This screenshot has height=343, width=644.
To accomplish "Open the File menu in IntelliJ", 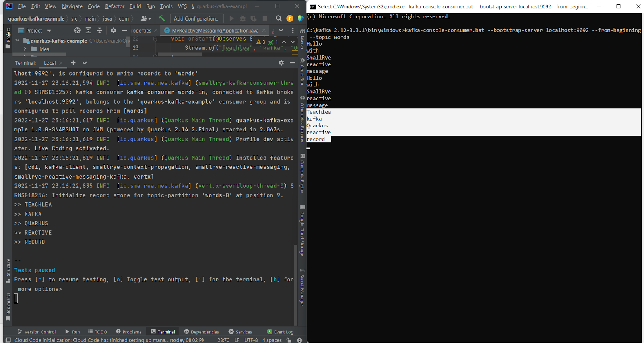I will point(22,6).
